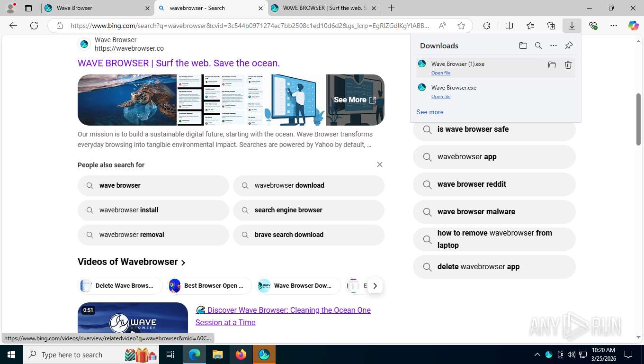
Task: Open Favorites list icon
Action: click(530, 26)
